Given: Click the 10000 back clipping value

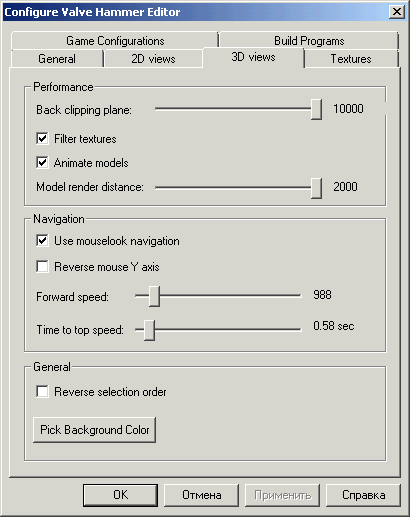Looking at the screenshot, I should [348, 109].
